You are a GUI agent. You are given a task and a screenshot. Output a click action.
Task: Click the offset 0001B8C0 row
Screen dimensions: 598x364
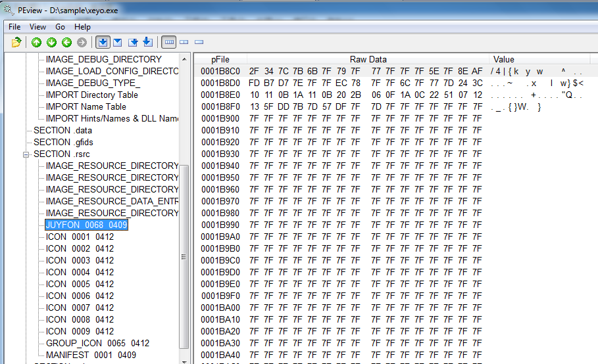[396, 71]
